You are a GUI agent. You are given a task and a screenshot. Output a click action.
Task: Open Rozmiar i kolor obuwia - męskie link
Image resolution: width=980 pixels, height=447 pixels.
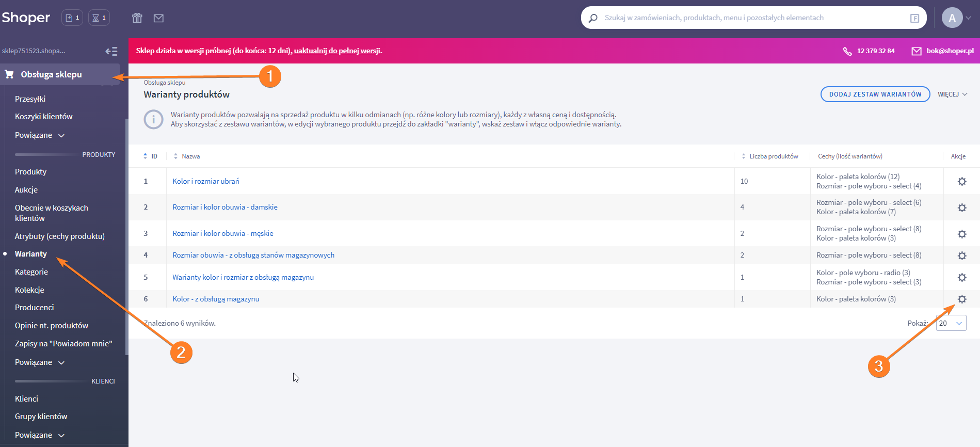[x=223, y=233]
